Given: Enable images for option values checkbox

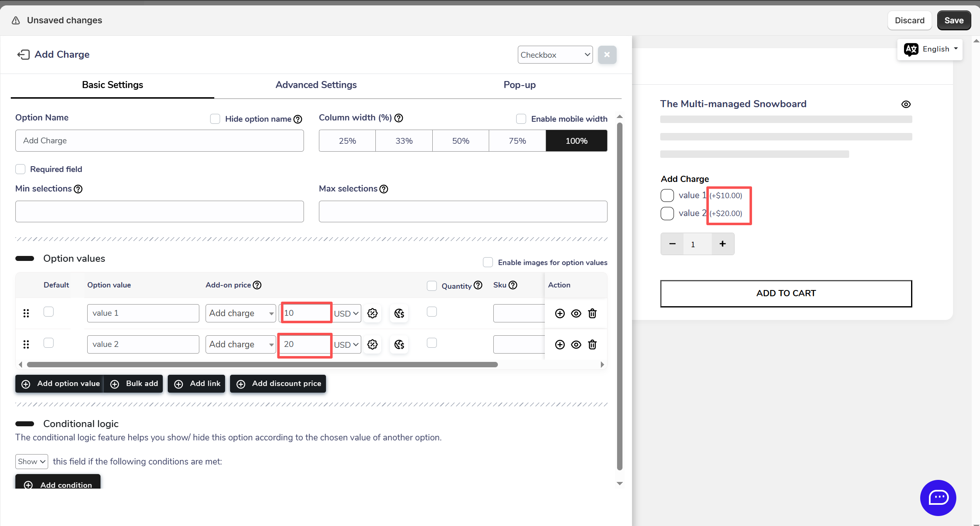Looking at the screenshot, I should point(488,262).
